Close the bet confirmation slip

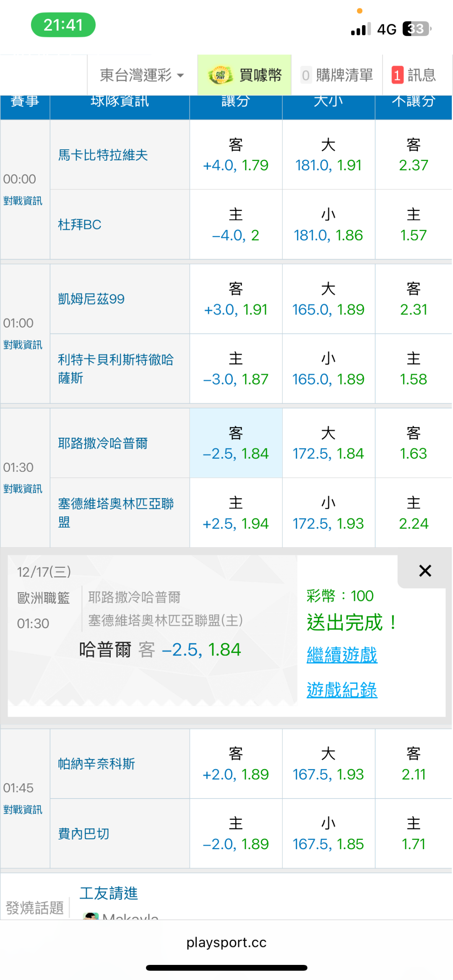coord(425,571)
